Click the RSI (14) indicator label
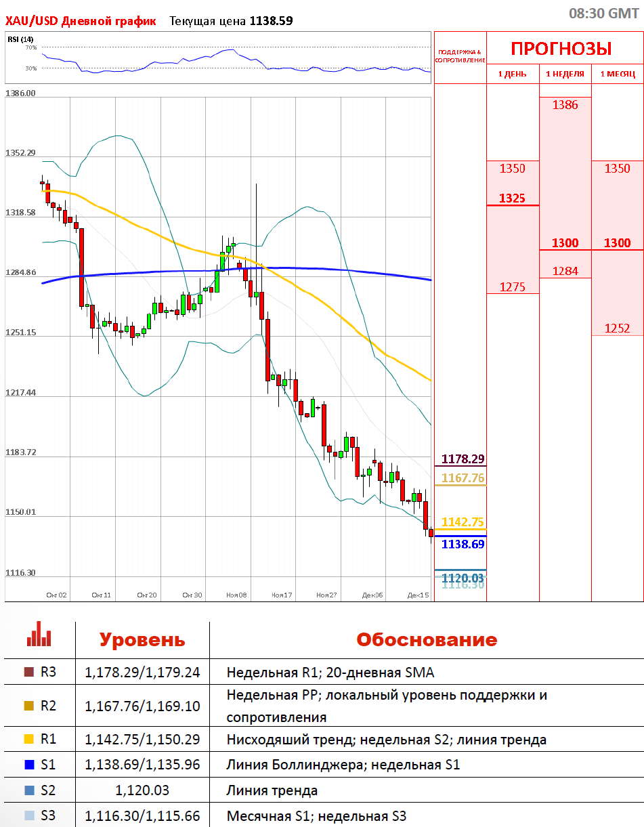Image resolution: width=644 pixels, height=827 pixels. (20, 39)
